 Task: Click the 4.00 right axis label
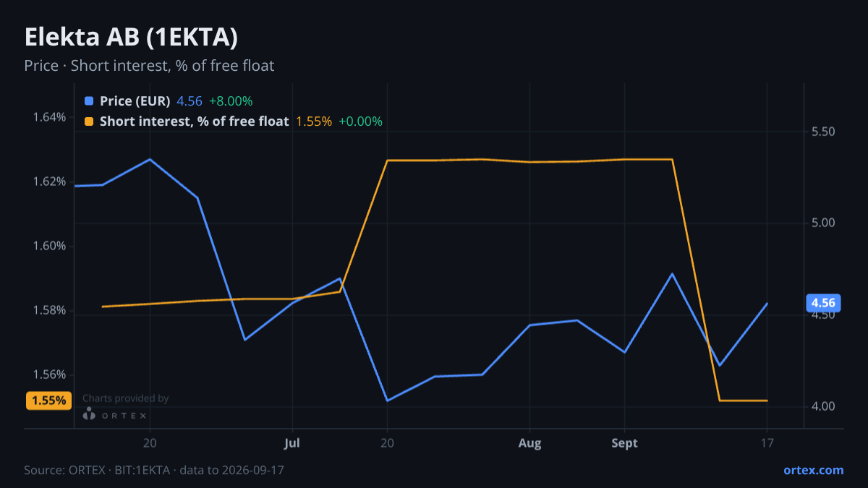823,406
